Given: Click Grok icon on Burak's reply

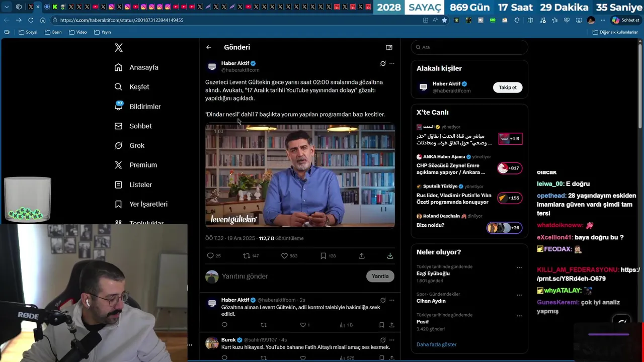Looking at the screenshot, I should coord(383,340).
